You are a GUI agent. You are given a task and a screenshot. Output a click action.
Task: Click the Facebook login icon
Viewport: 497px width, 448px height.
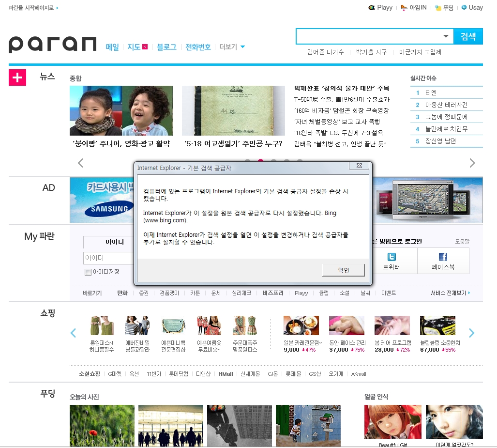coord(443,257)
